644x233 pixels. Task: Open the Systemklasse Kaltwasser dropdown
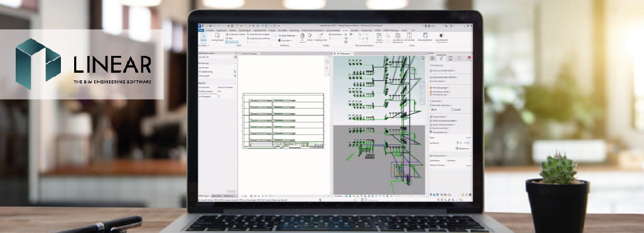459,160
